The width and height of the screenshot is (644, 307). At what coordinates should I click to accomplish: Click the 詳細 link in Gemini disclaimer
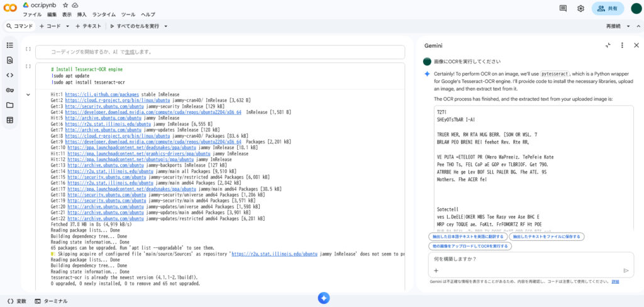point(615,282)
